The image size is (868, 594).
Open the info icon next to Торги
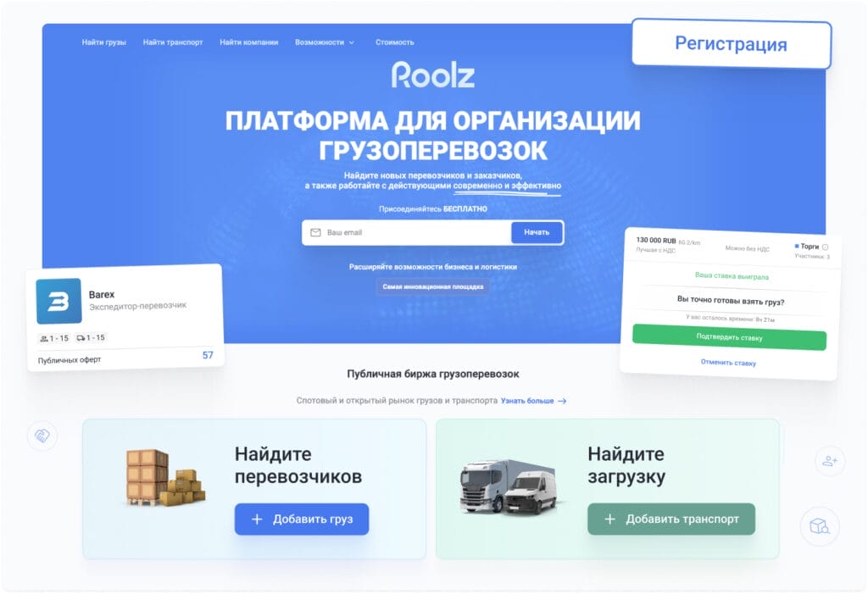[825, 247]
